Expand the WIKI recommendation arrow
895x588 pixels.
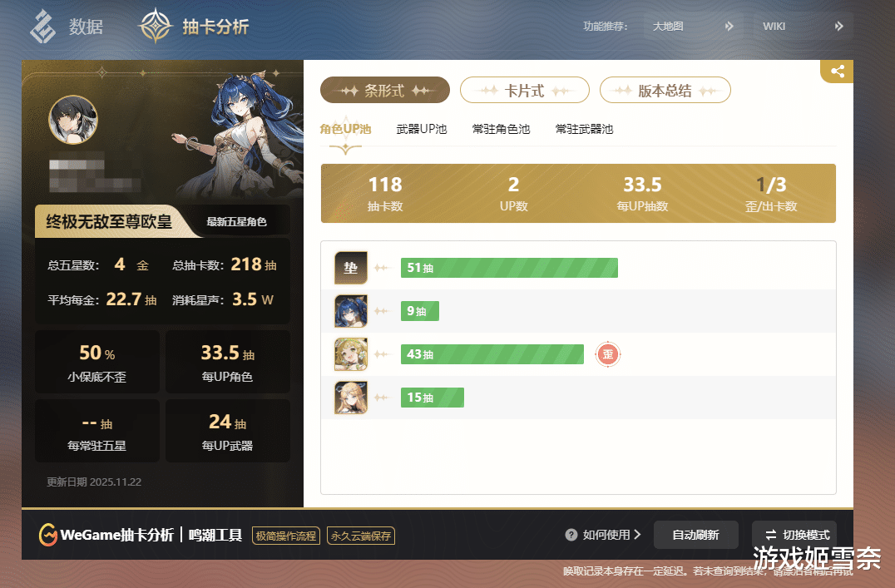click(838, 27)
